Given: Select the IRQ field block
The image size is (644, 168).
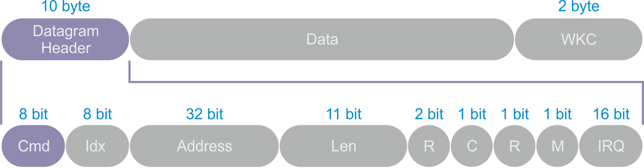Looking at the screenshot, I should (611, 146).
